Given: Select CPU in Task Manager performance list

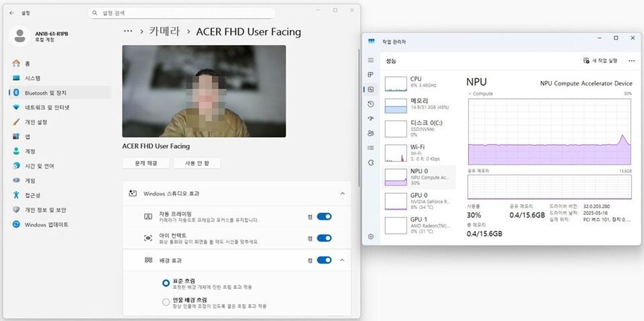Looking at the screenshot, I should 419,83.
